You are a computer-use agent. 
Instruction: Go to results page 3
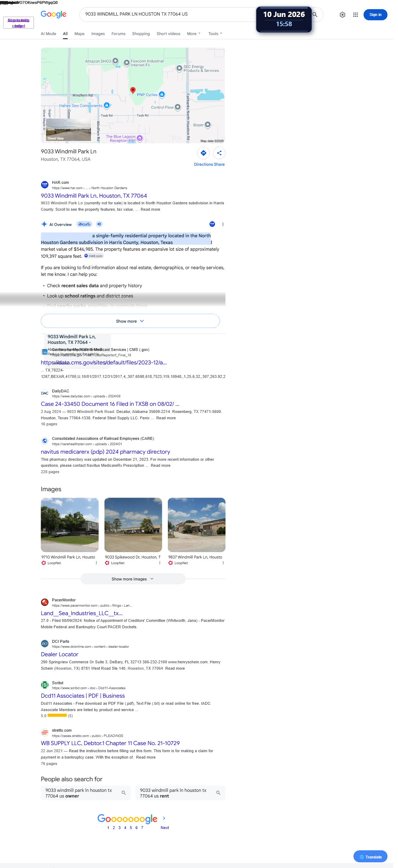[x=119, y=828]
